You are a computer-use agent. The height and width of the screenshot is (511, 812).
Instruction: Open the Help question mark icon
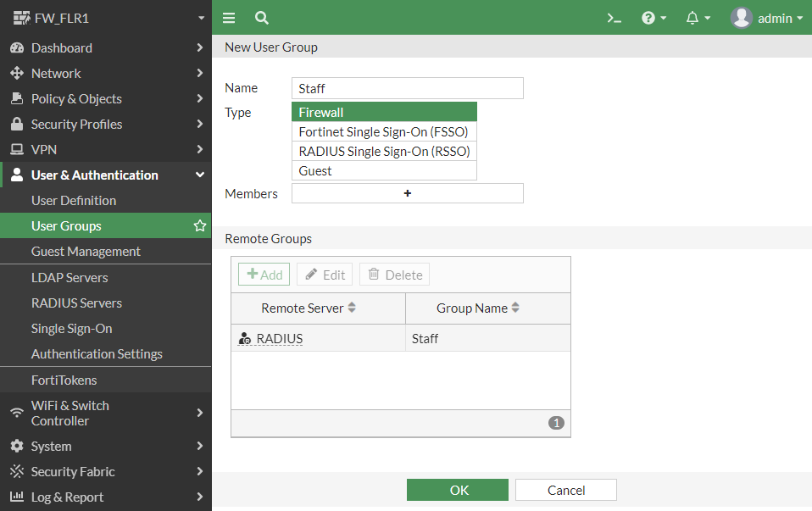pyautogui.click(x=649, y=17)
